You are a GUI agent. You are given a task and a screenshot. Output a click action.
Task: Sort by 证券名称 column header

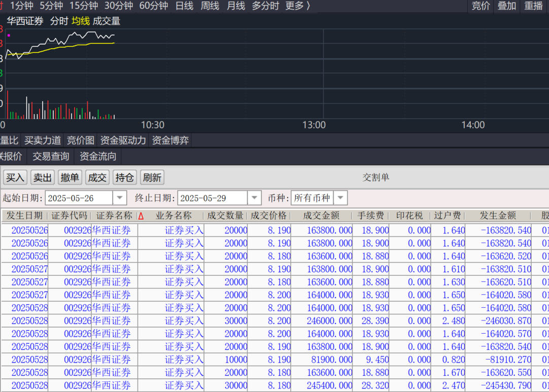click(114, 216)
